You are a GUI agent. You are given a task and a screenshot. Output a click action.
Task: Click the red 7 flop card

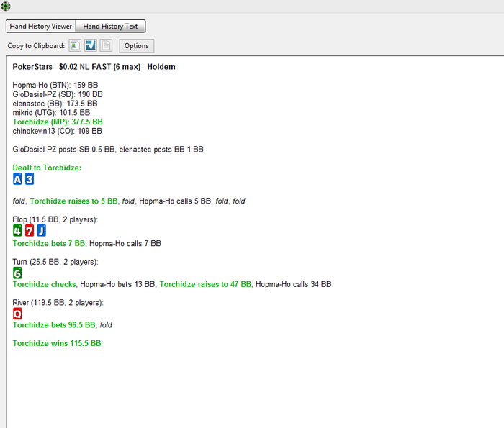click(x=30, y=230)
